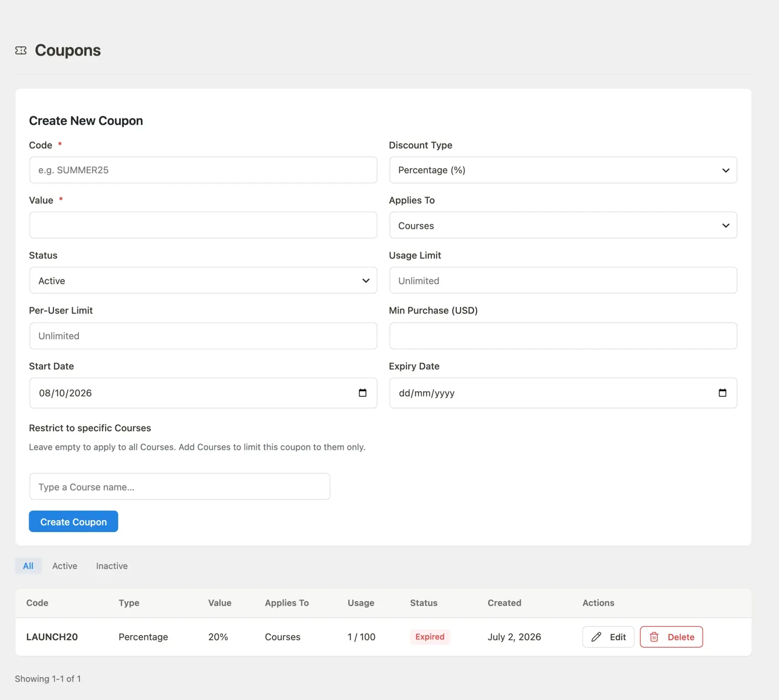Switch to the Inactive filter tab

pyautogui.click(x=112, y=566)
